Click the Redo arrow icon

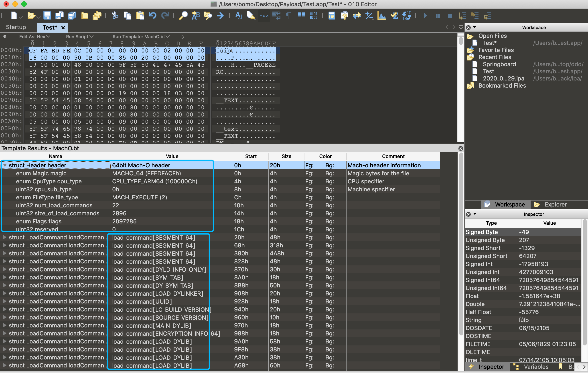(165, 16)
